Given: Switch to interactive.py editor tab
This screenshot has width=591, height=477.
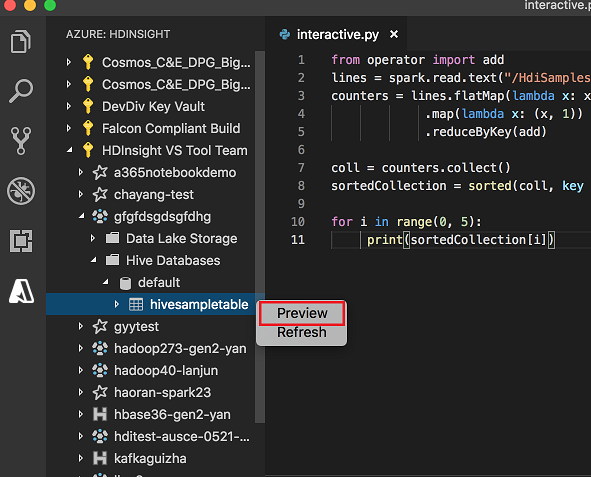Looking at the screenshot, I should pyautogui.click(x=335, y=34).
